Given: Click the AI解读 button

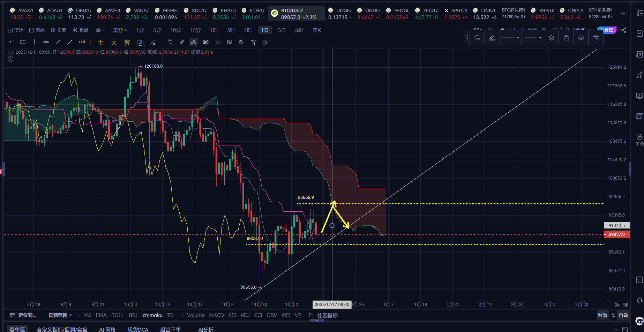Looking at the screenshot, I should click(x=607, y=30).
